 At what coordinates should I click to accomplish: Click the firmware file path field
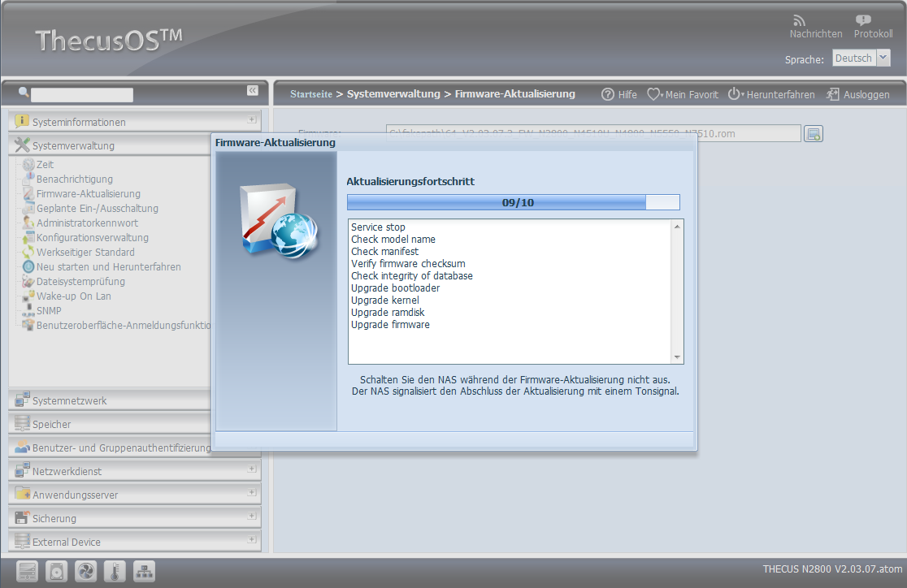coord(593,133)
